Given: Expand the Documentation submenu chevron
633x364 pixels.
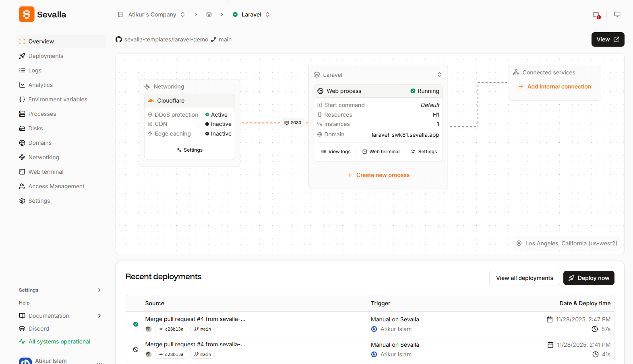Looking at the screenshot, I should pyautogui.click(x=99, y=316).
